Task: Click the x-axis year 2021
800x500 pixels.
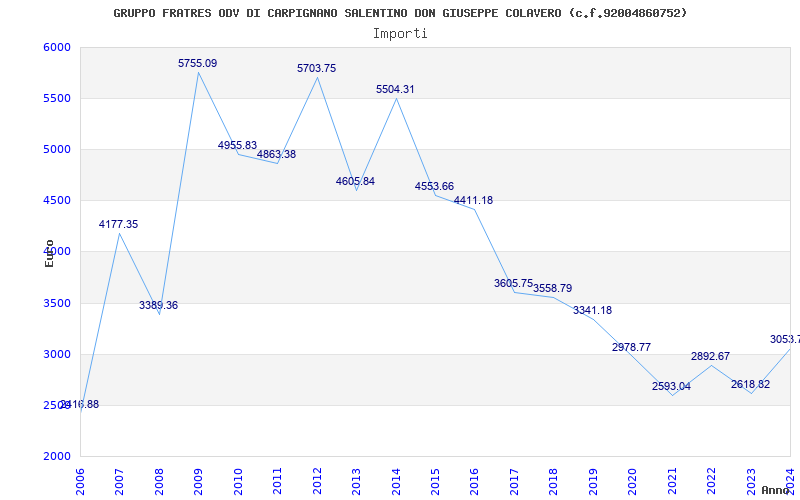Action: tap(672, 481)
